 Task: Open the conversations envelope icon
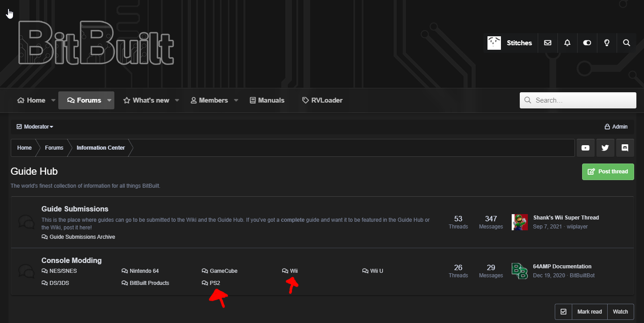pos(548,43)
